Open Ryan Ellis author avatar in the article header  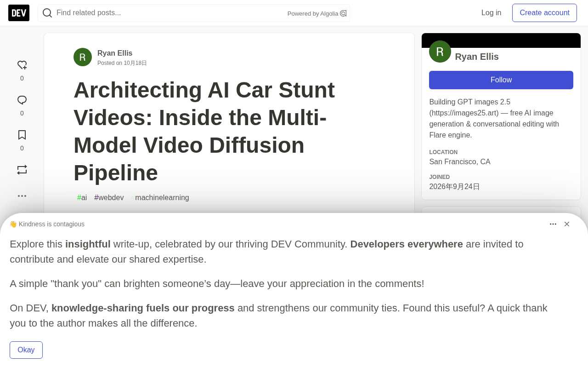click(x=83, y=57)
